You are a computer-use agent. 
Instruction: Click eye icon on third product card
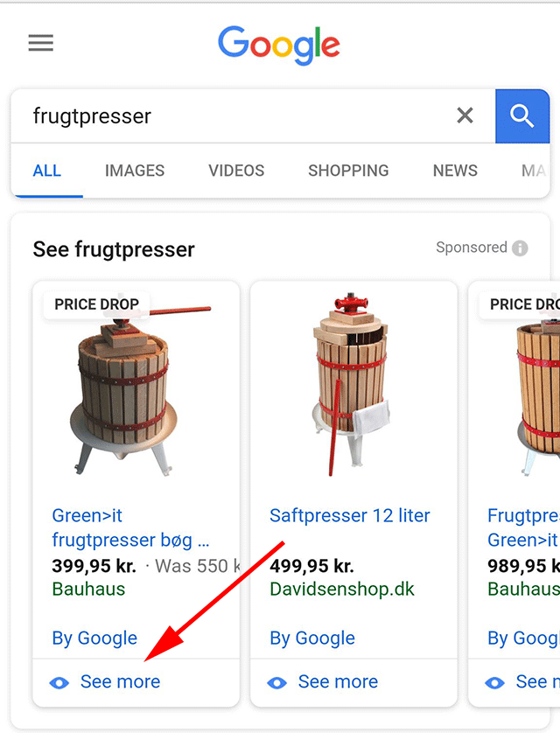pos(495,683)
